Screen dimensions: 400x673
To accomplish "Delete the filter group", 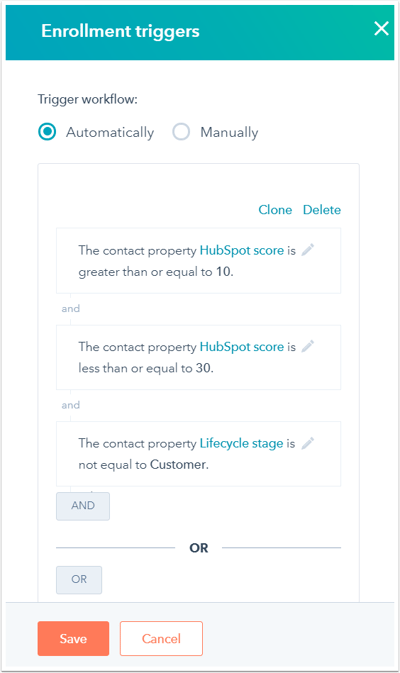I will tap(322, 210).
